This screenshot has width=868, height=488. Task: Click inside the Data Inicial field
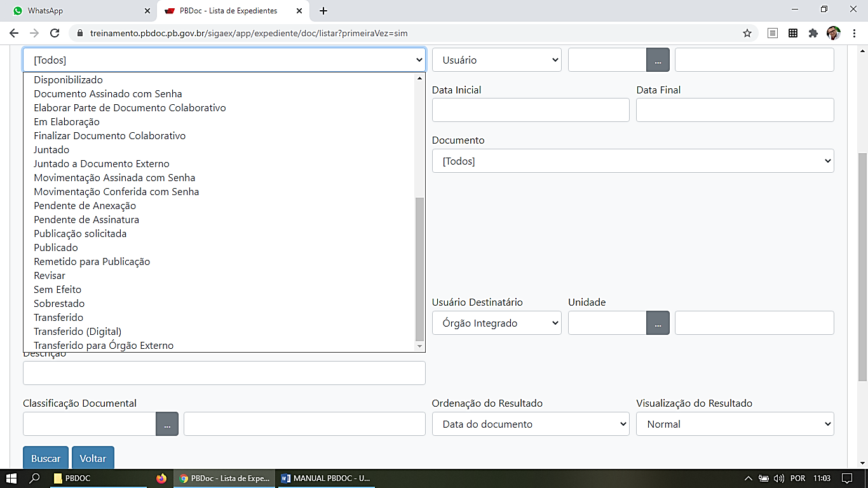tap(530, 110)
